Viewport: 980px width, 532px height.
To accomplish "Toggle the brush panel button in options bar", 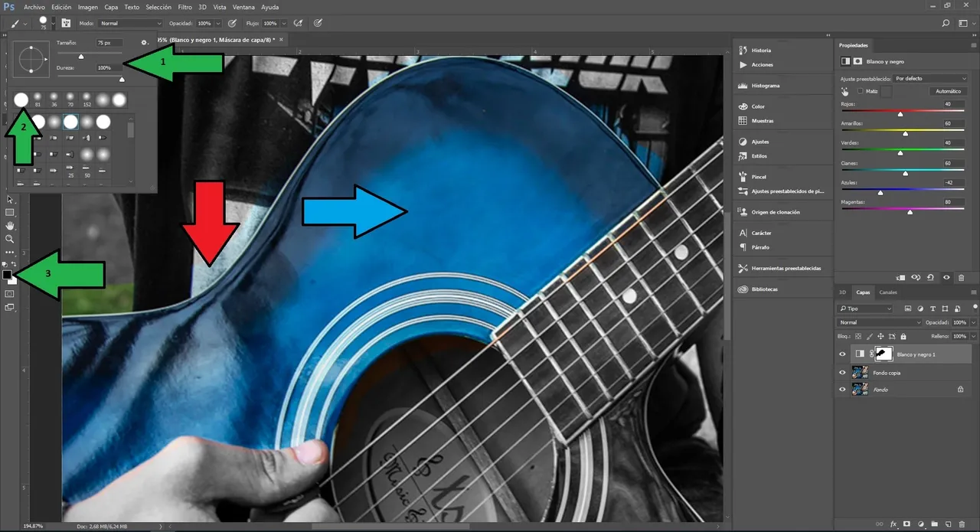I will (x=66, y=24).
